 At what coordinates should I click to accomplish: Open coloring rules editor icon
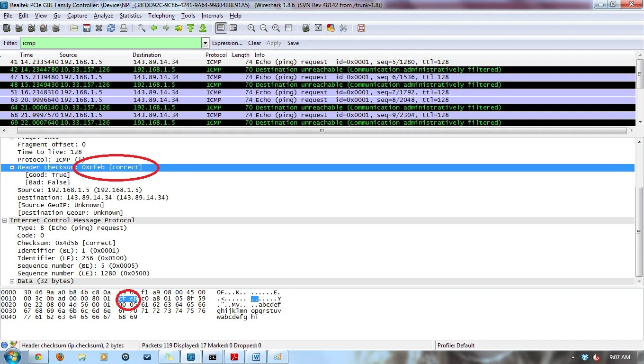331,28
